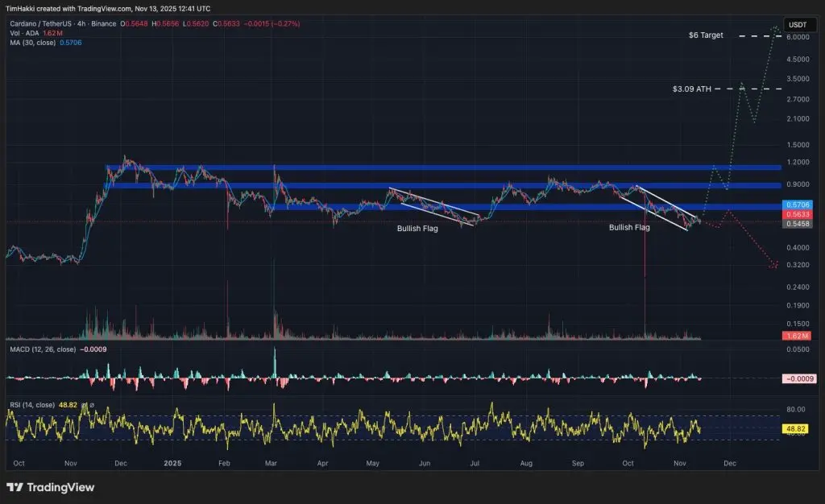The image size is (825, 504).
Task: Click the $6 Target annotation
Action: (704, 35)
